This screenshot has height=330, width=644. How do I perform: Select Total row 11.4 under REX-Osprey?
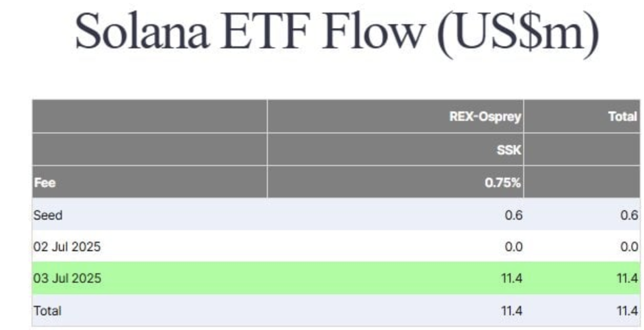(x=512, y=311)
